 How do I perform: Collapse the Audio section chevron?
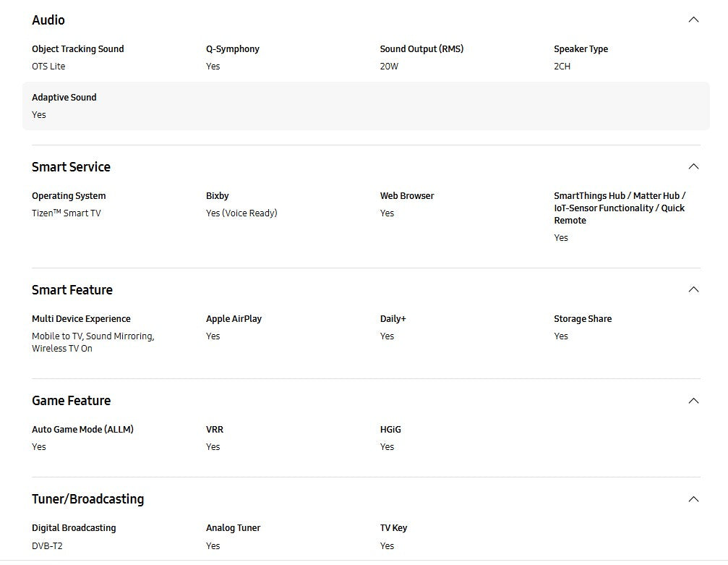(694, 20)
